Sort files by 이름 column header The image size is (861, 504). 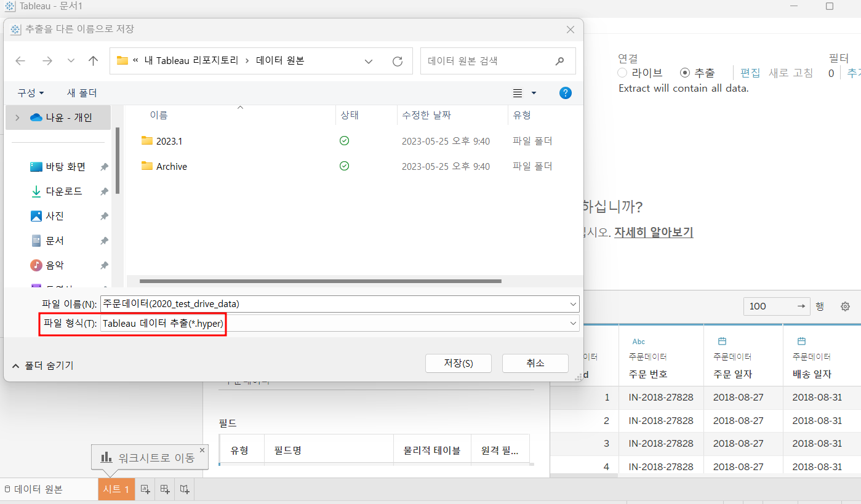pyautogui.click(x=159, y=115)
